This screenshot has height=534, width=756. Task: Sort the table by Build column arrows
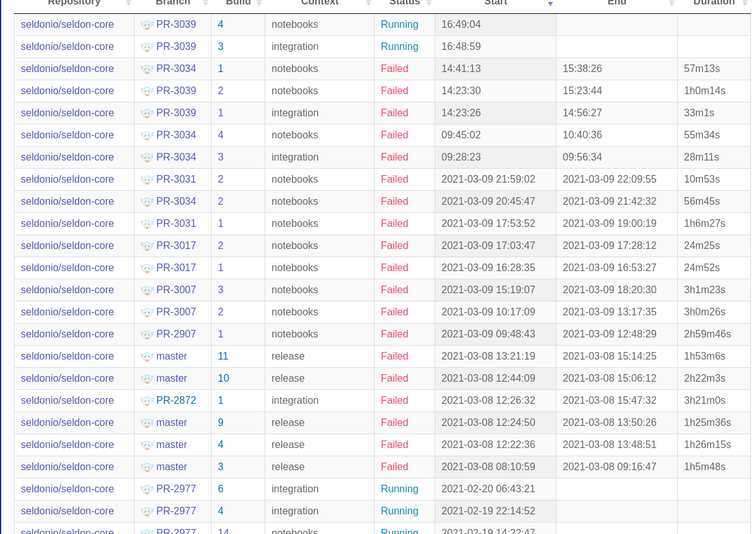(260, 3)
